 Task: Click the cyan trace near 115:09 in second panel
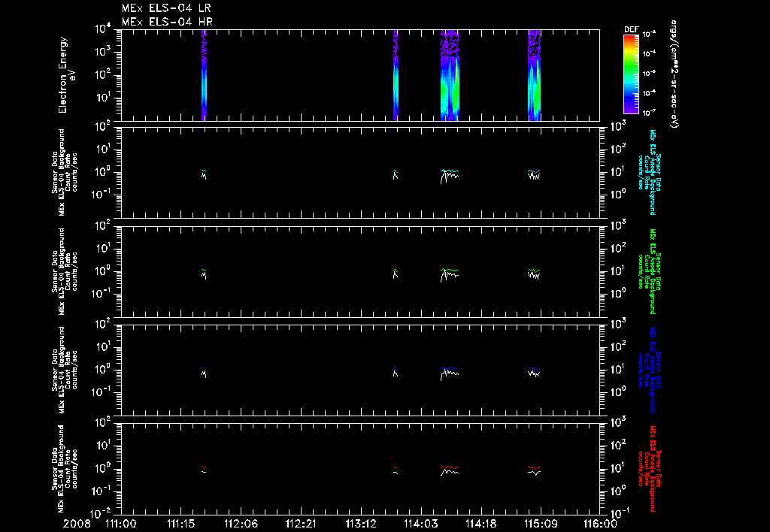coord(535,172)
